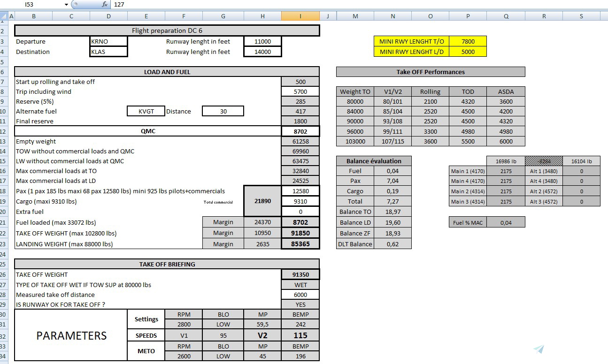Screen dimensions: 608x364
Task: Click the paper plane icon near bottom right
Action: (538, 349)
